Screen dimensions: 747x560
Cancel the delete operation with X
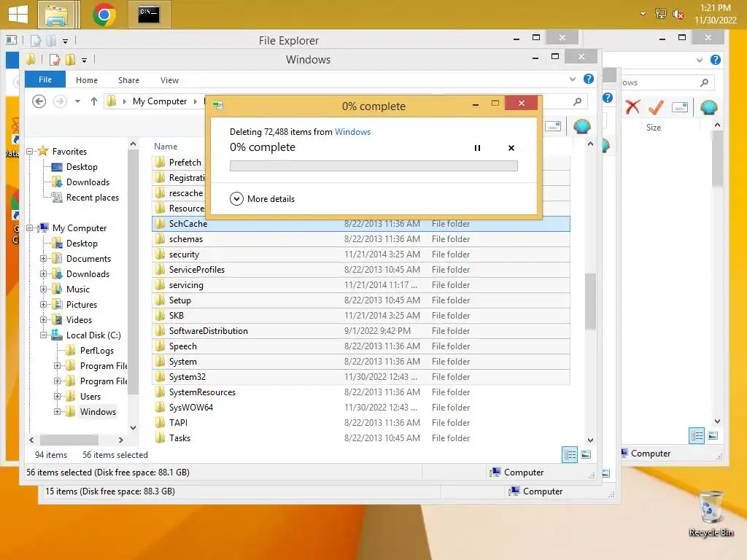511,148
